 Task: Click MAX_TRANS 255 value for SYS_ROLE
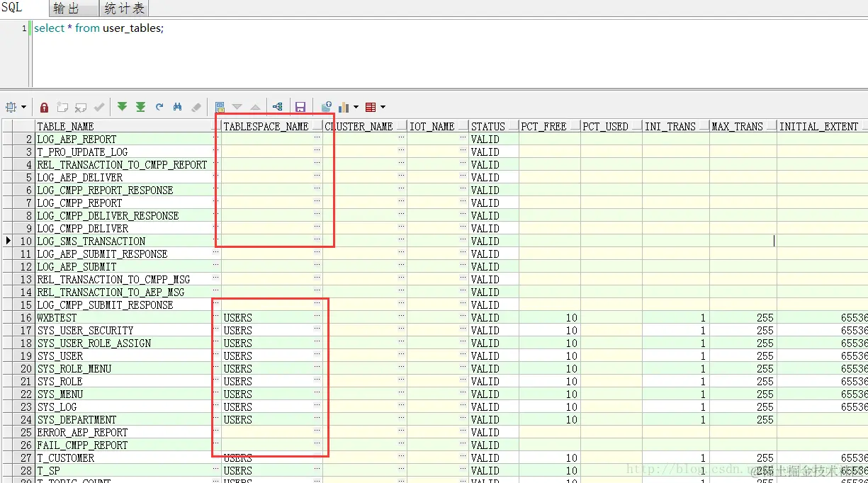click(x=743, y=381)
